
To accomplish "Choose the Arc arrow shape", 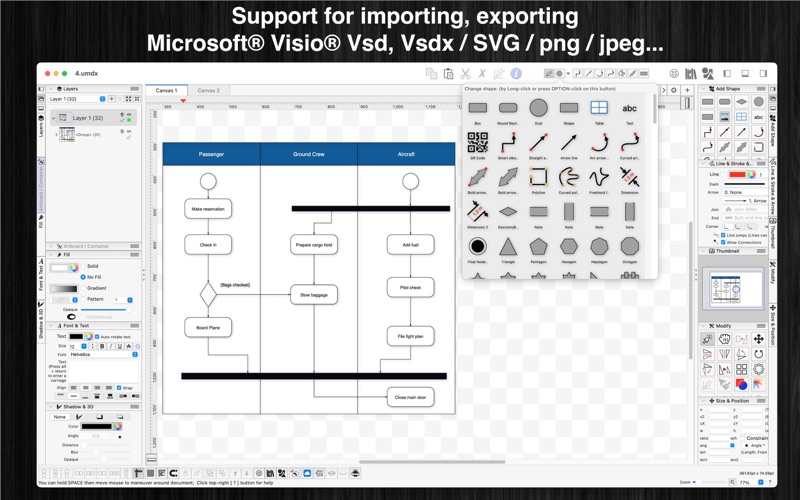I will [x=599, y=142].
